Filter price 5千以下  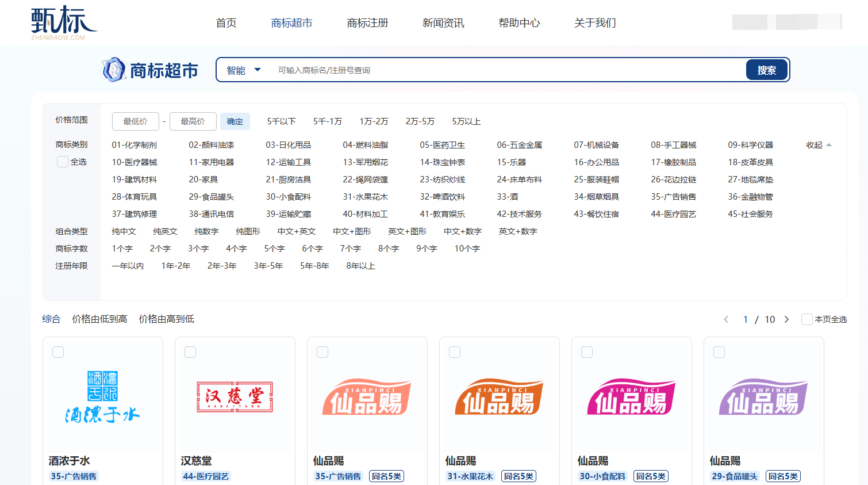point(282,121)
